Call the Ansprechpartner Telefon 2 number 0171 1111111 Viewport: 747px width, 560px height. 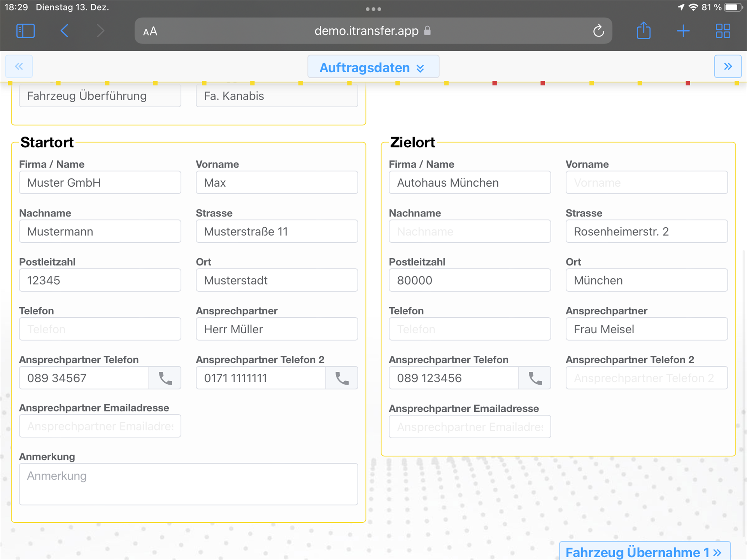click(342, 378)
